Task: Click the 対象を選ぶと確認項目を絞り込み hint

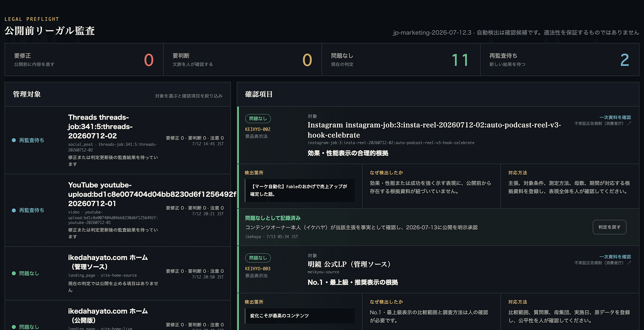Action: coord(189,96)
